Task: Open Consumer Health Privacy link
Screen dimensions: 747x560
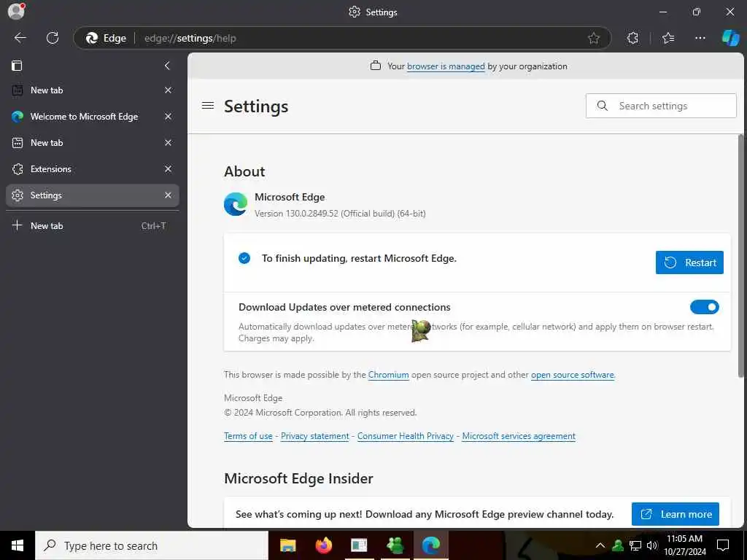Action: (406, 436)
